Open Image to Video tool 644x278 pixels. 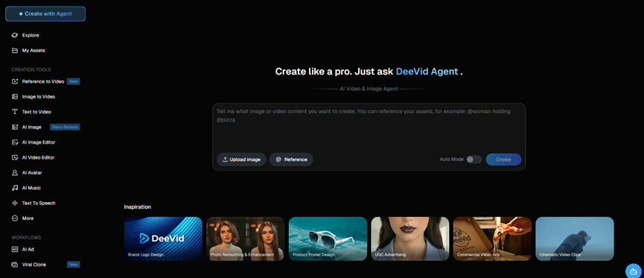point(39,97)
